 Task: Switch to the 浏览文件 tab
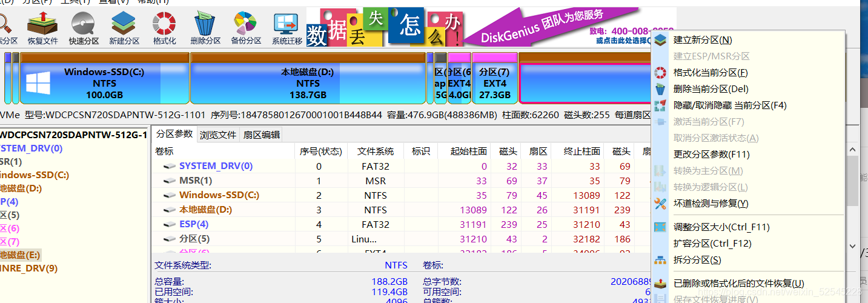(218, 135)
